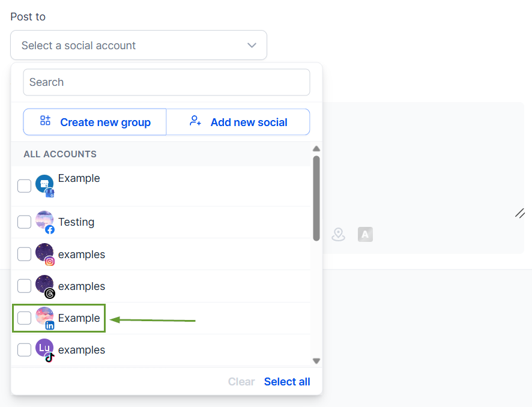Click the Post to label
532x407 pixels.
(x=28, y=17)
